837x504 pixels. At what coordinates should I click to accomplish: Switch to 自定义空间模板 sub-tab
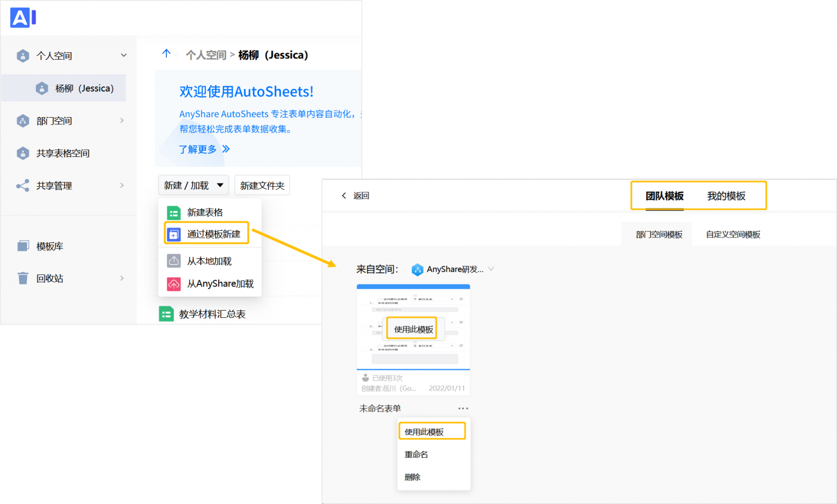[733, 235]
